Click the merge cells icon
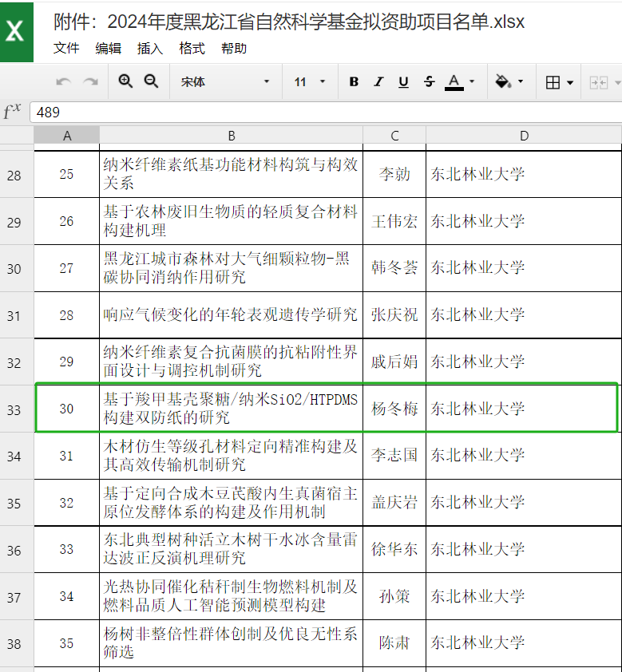 coord(598,82)
